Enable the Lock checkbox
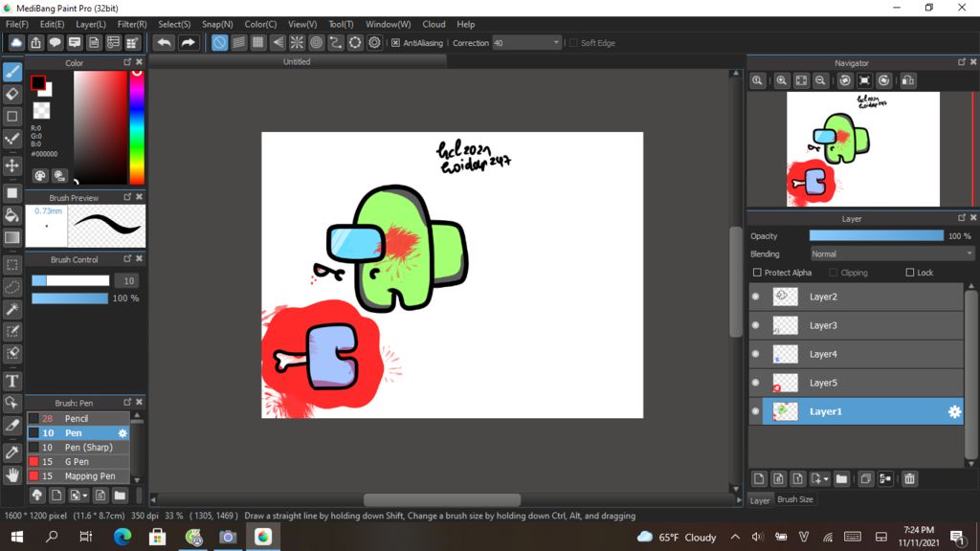 click(x=910, y=273)
